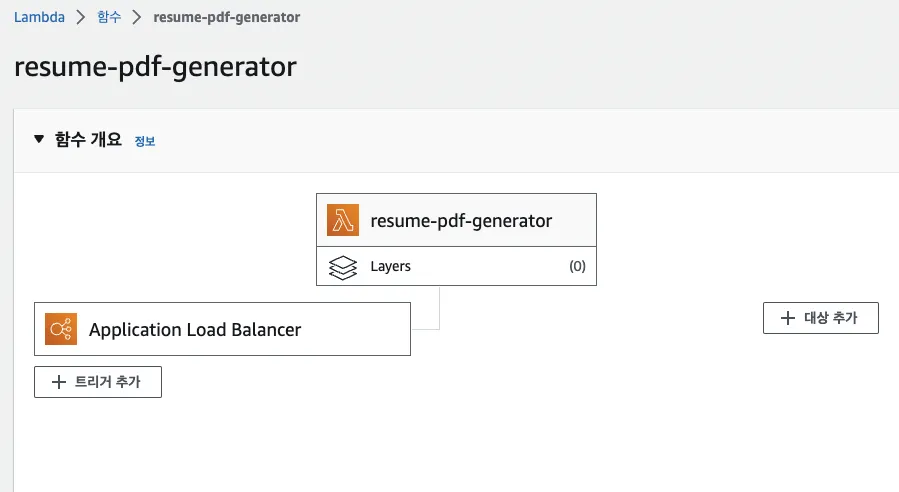This screenshot has width=899, height=492.
Task: Click the resume-pdf-generator page title
Action: [155, 67]
